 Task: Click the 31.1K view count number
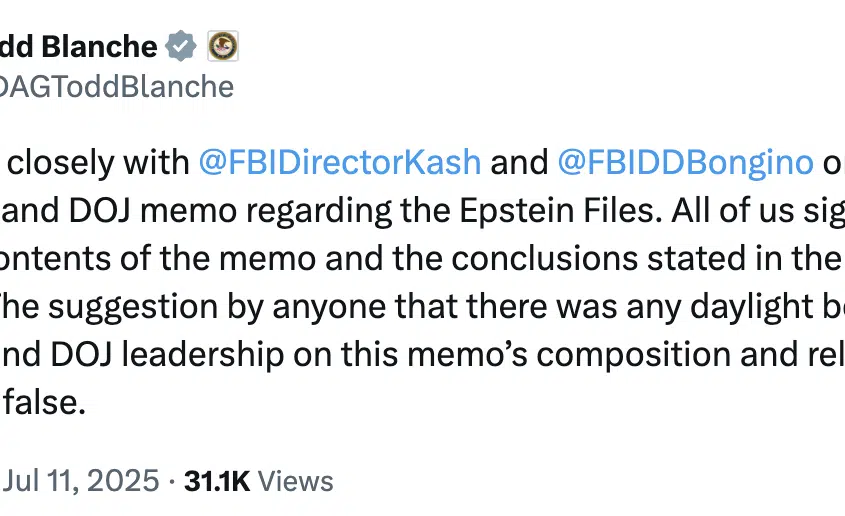click(x=217, y=481)
